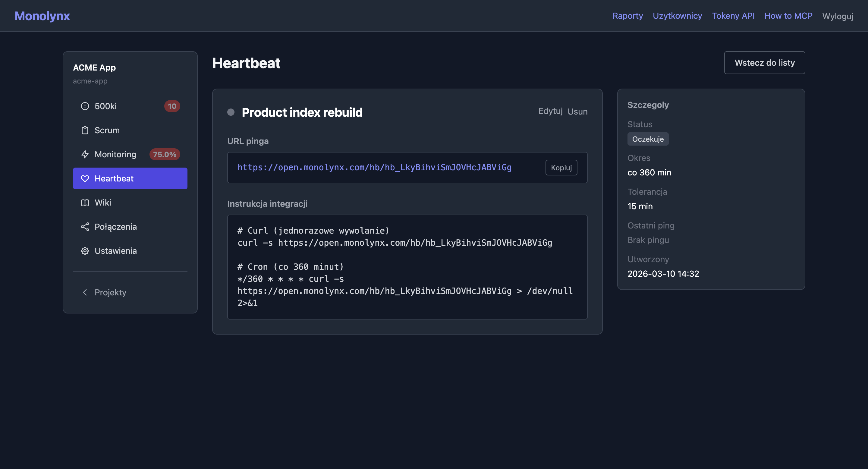Screen dimensions: 868x469
Task: Collapse back via the Projekty chevron
Action: coord(85,292)
